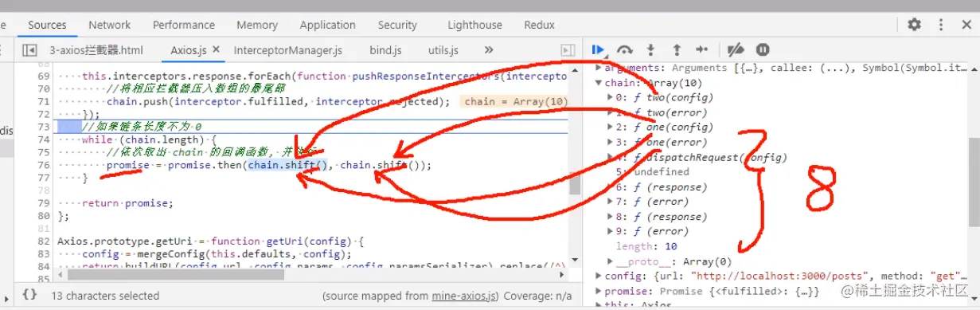The width and height of the screenshot is (980, 310).
Task: Step over next function call
Action: pos(625,49)
